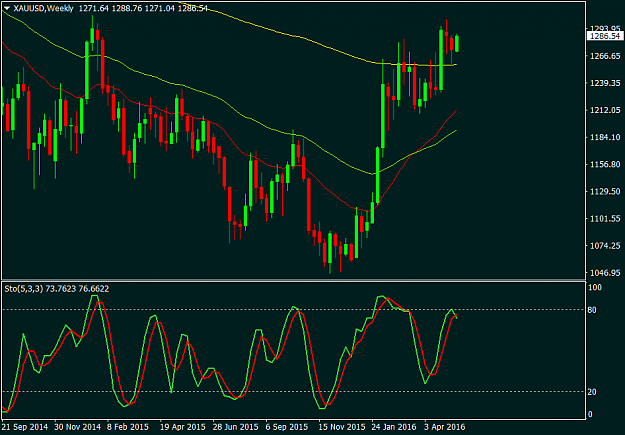Click the 1156.80 price axis label
Viewport: 625px width, 435px height.
pos(605,165)
